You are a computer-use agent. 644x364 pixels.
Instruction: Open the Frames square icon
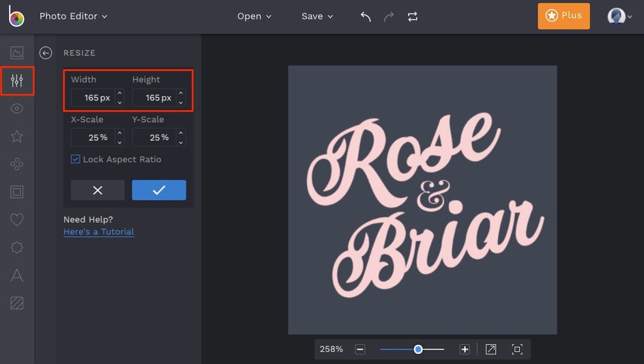click(x=17, y=192)
